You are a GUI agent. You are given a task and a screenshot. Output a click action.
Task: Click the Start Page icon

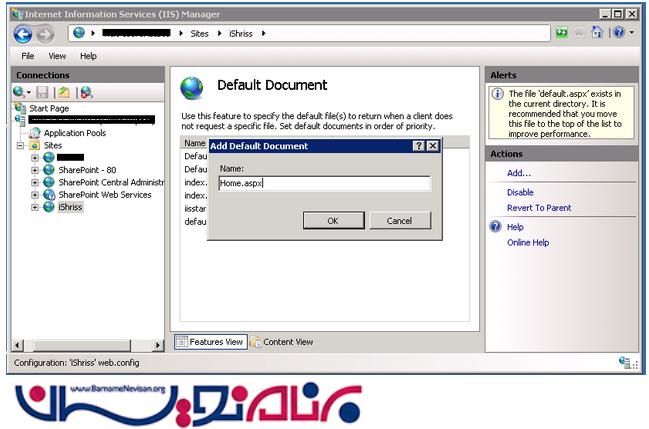pos(20,108)
